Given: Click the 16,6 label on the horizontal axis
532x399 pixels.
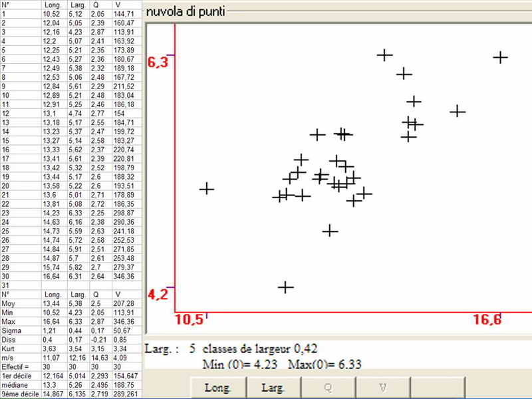Looking at the screenshot, I should [487, 320].
